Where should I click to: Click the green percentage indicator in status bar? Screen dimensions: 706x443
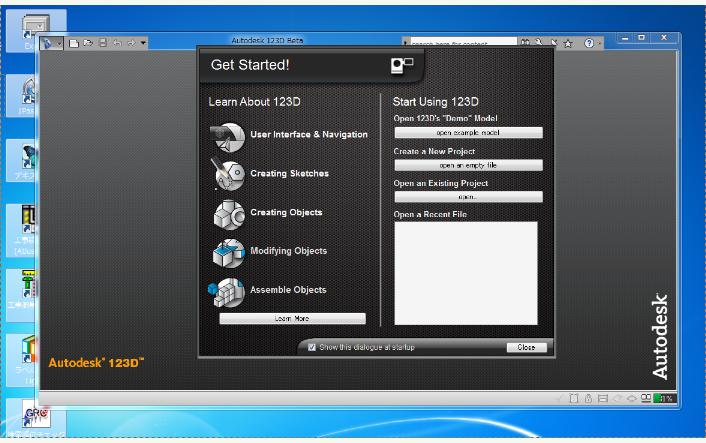click(x=665, y=398)
